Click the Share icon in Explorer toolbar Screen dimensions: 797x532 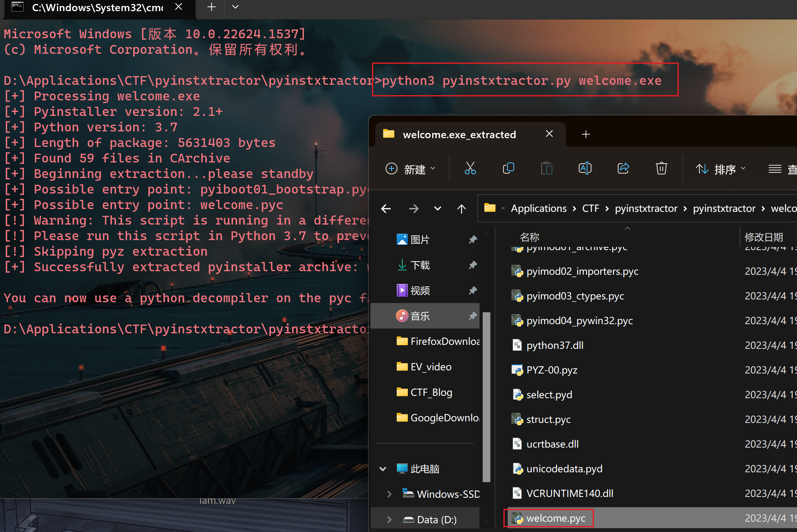point(623,168)
